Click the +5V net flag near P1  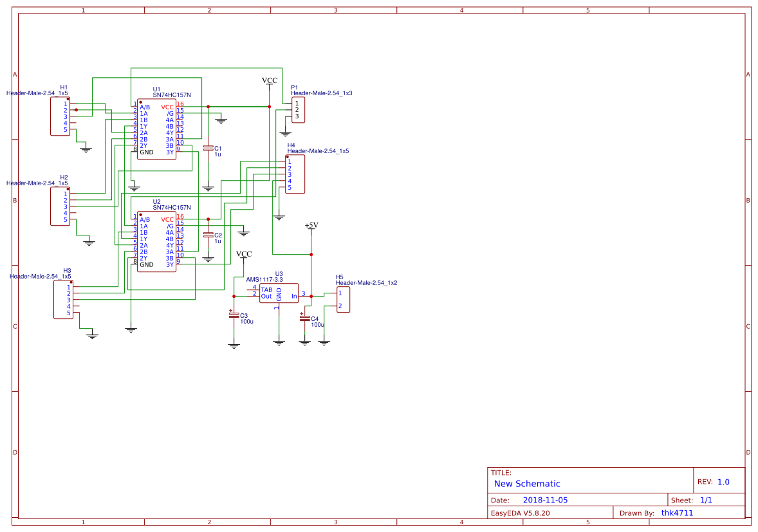(310, 226)
